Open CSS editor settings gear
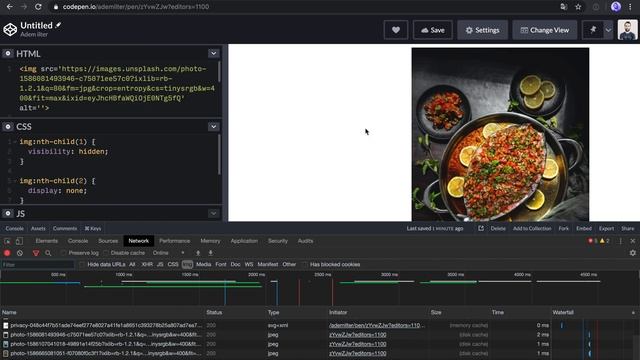Viewport: 640px width, 360px height. click(8, 127)
